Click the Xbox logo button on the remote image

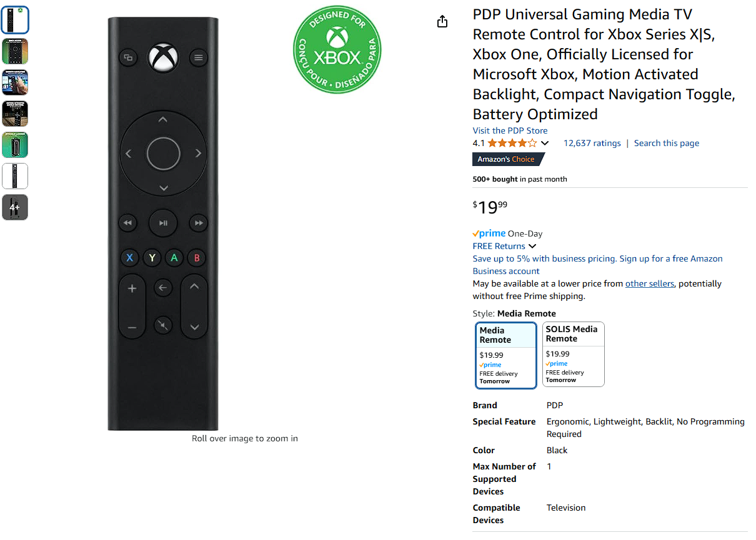click(163, 57)
